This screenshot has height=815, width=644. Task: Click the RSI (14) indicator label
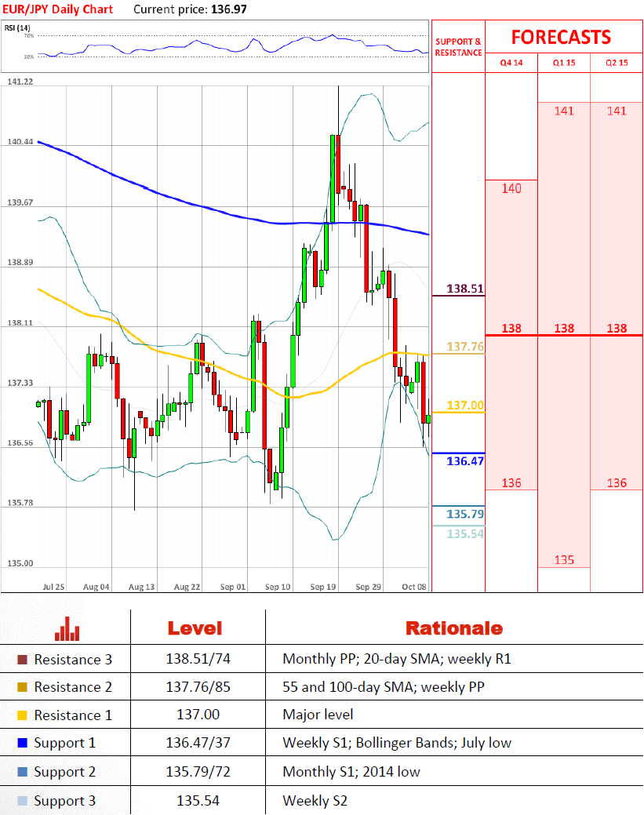pyautogui.click(x=17, y=27)
